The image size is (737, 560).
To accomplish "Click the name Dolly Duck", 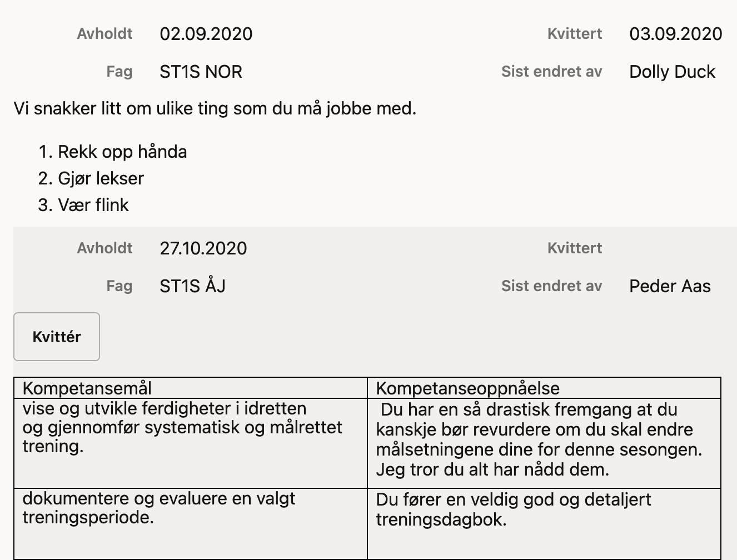I will click(672, 72).
